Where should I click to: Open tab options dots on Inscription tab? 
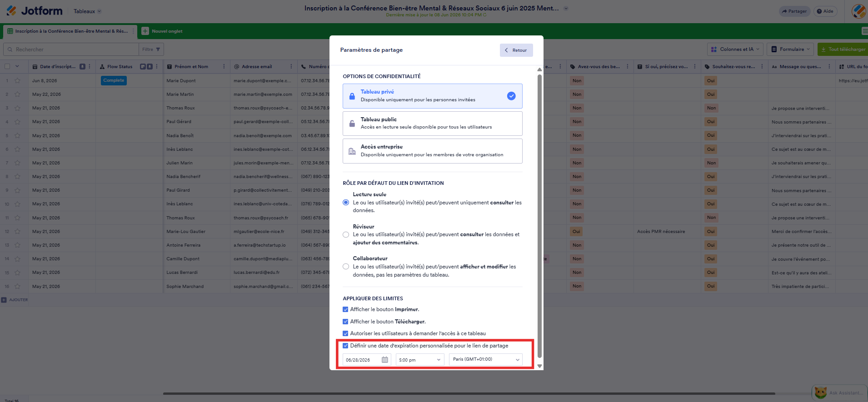click(x=133, y=31)
